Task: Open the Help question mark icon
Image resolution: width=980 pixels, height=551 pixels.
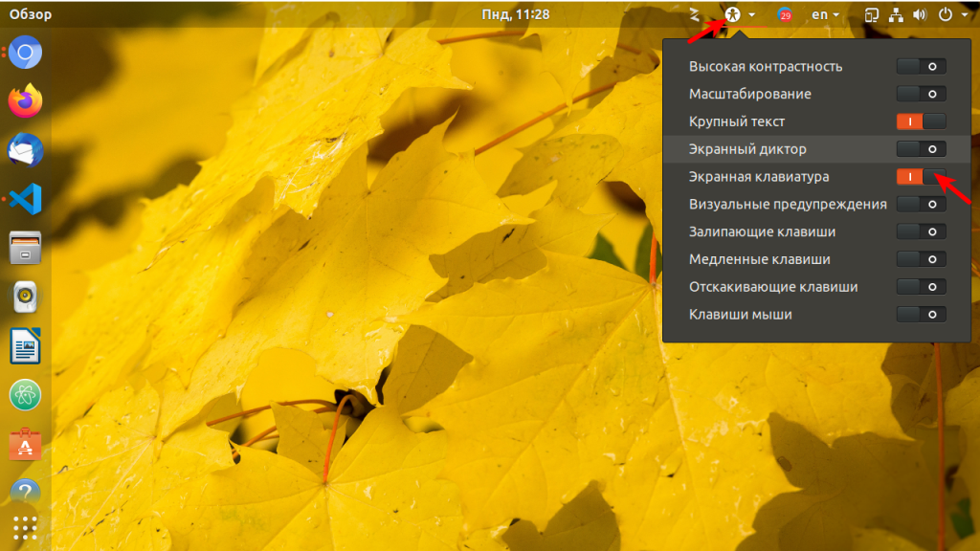Action: point(25,493)
